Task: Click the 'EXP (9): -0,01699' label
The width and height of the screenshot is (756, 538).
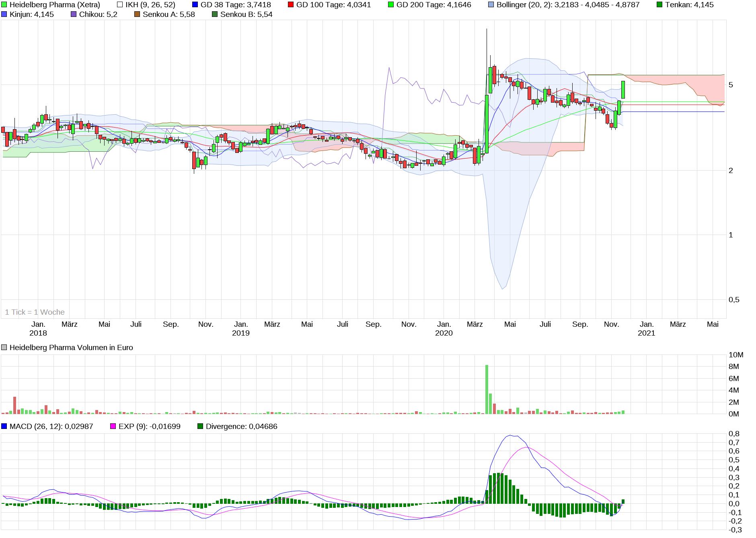Action: click(x=149, y=426)
